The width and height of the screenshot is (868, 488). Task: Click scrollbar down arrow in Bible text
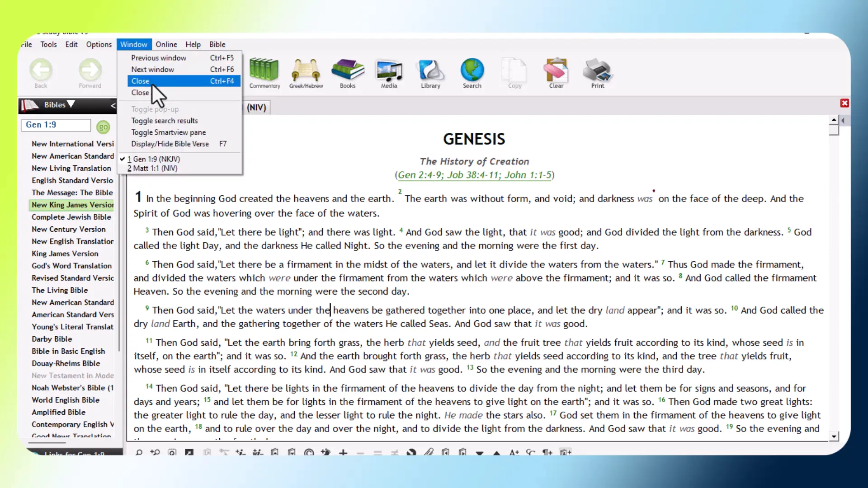pyautogui.click(x=834, y=436)
